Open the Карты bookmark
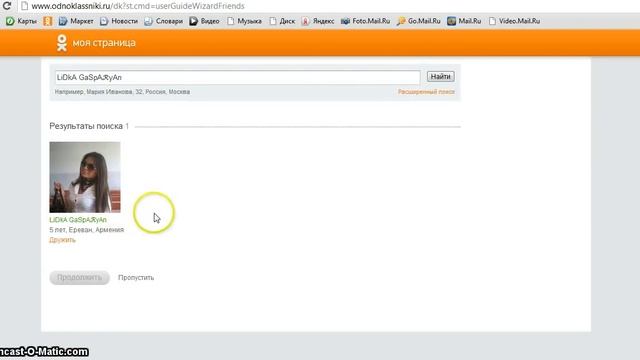 click(21, 21)
